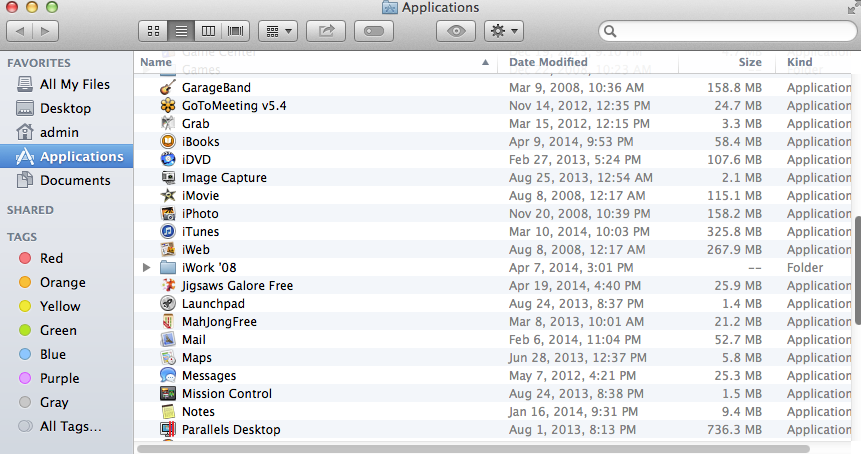Click the Quick Look eye button
861x454 pixels.
coord(456,31)
